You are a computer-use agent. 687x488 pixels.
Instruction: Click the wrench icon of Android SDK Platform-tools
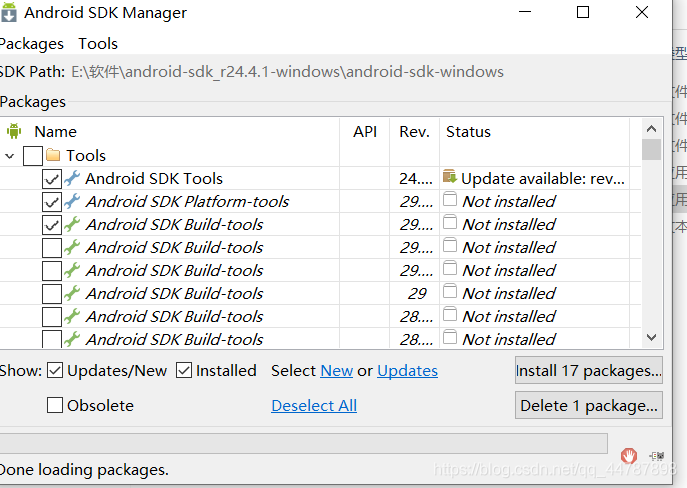(x=72, y=201)
